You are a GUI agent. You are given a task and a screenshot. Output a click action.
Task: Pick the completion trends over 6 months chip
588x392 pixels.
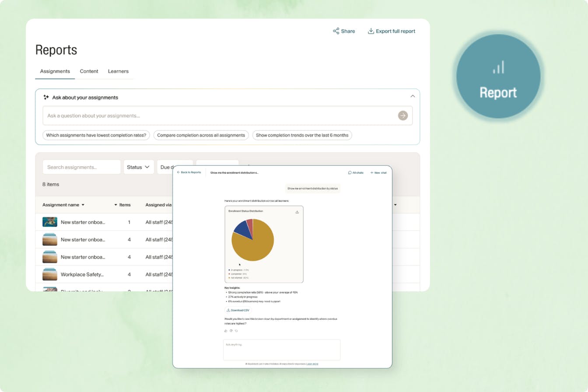click(x=302, y=135)
